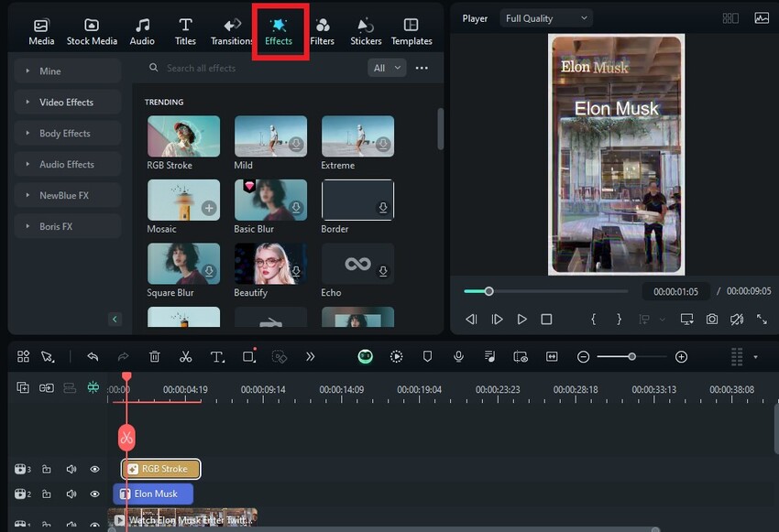Toggle visibility of track 3
Viewport: 779px width, 532px height.
94,469
